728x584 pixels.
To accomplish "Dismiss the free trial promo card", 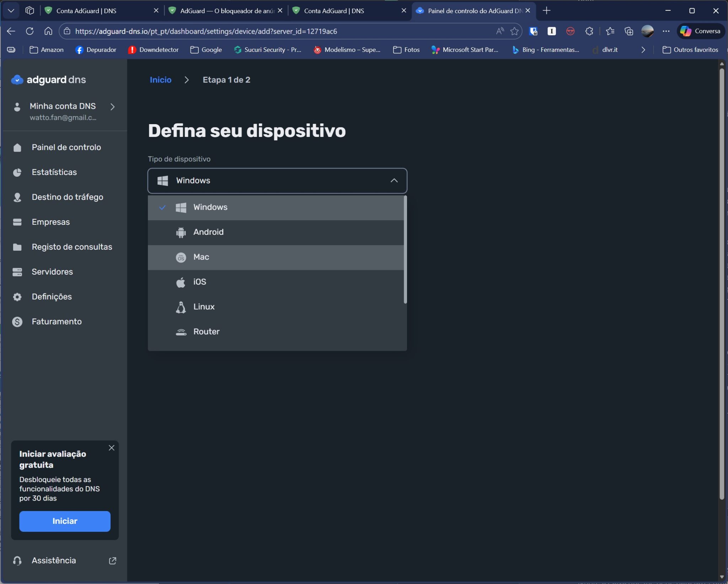I will coord(111,448).
